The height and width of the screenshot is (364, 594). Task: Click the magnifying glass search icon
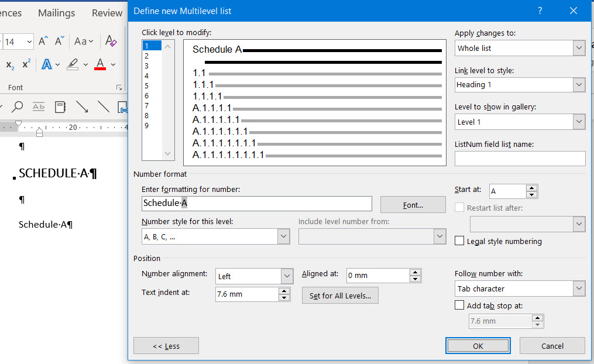pyautogui.click(x=17, y=107)
